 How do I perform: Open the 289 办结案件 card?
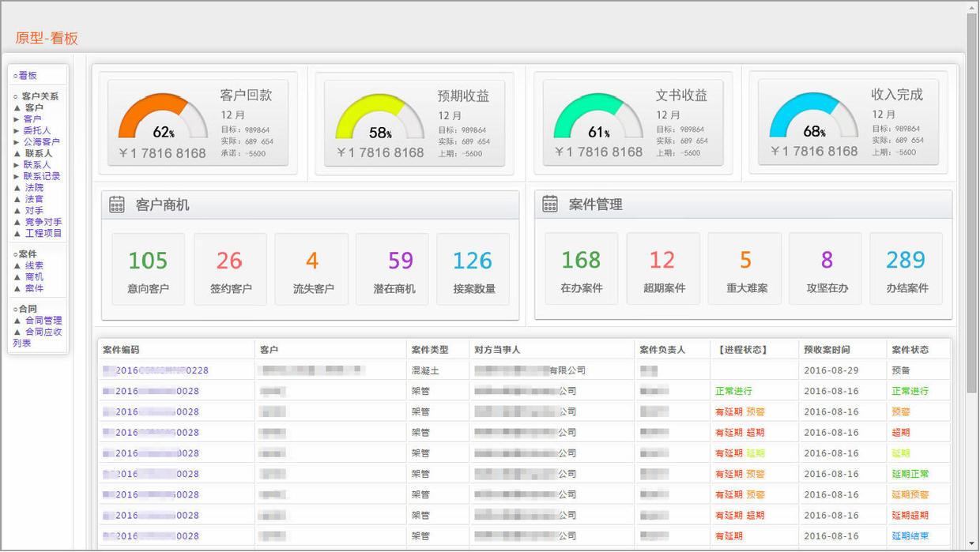pos(906,268)
